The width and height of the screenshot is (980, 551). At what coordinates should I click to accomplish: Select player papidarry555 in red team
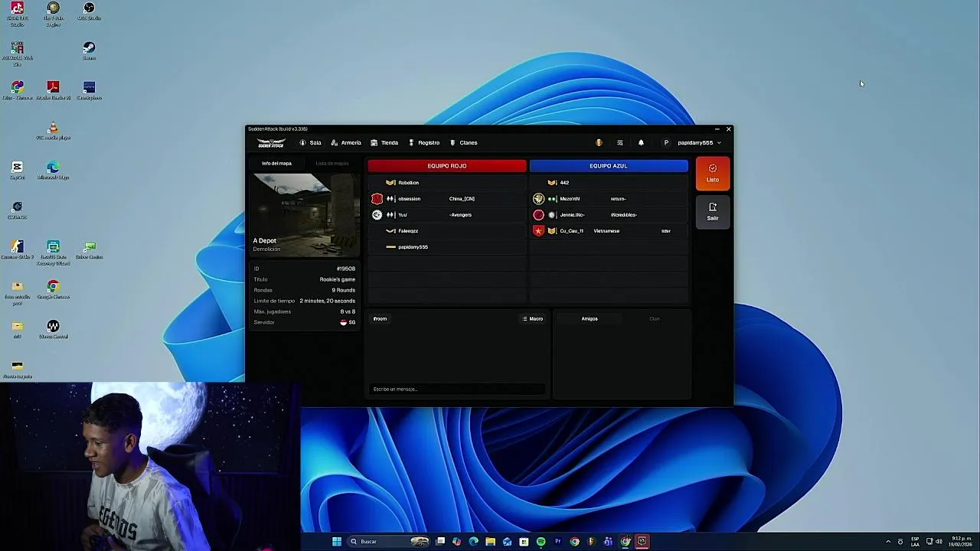[x=447, y=247]
